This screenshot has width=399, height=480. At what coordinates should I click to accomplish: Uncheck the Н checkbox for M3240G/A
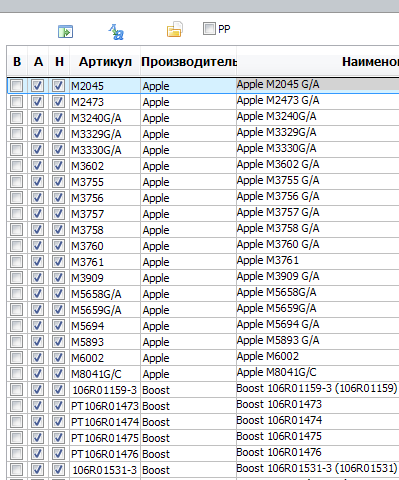click(59, 118)
